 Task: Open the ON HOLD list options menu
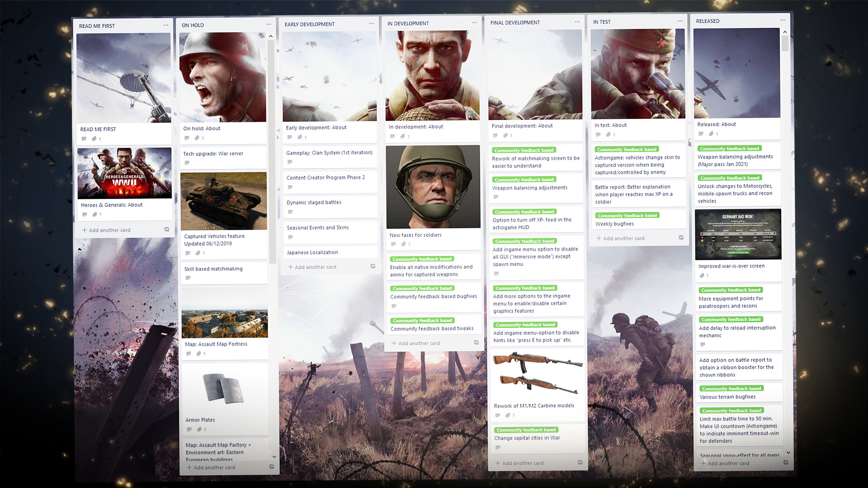pyautogui.click(x=269, y=24)
